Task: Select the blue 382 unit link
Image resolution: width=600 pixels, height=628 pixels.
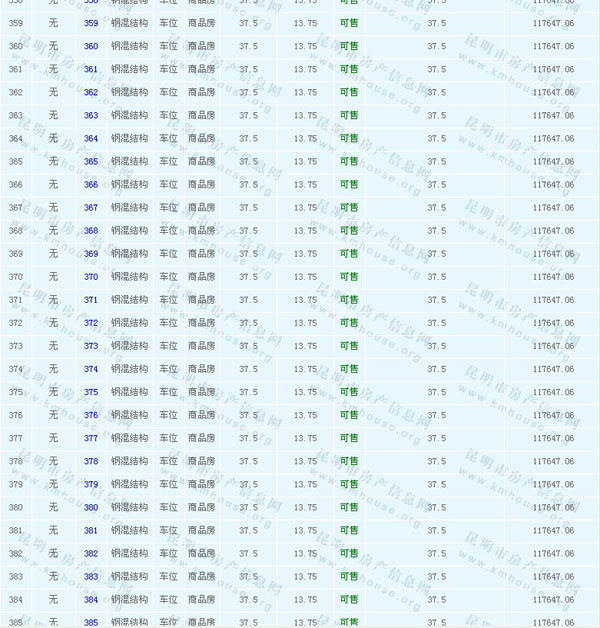Action: coord(91,553)
